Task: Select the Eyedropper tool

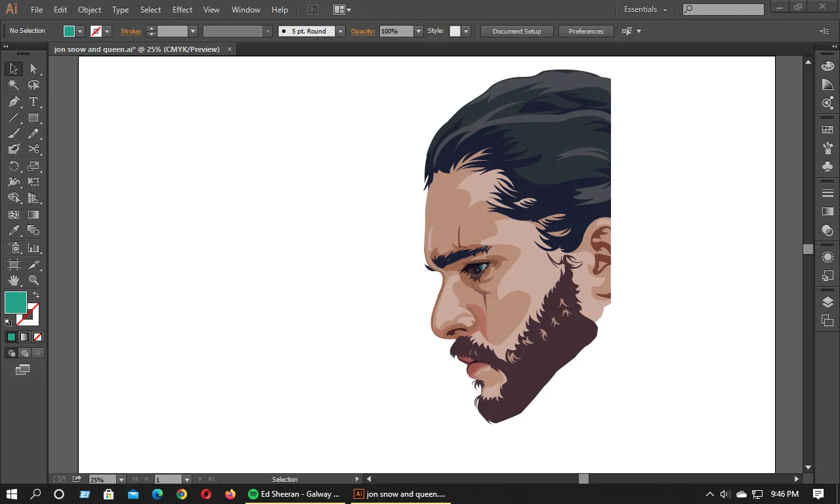Action: click(x=13, y=230)
